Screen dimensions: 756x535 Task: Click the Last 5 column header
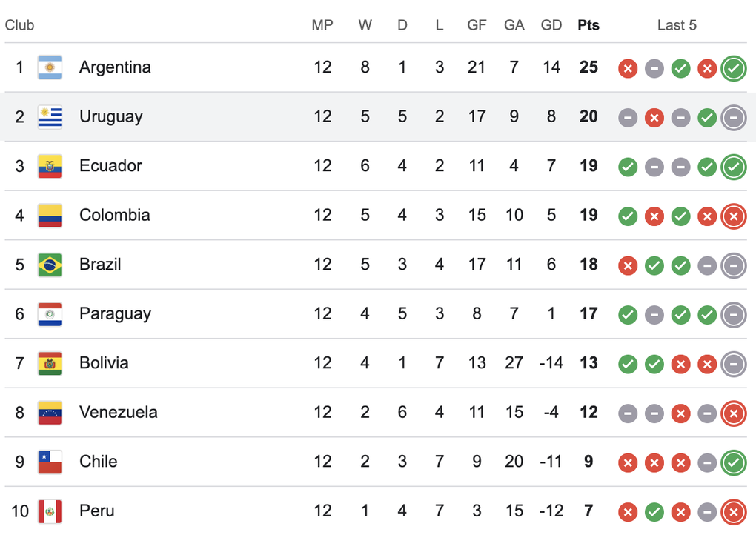pyautogui.click(x=677, y=25)
